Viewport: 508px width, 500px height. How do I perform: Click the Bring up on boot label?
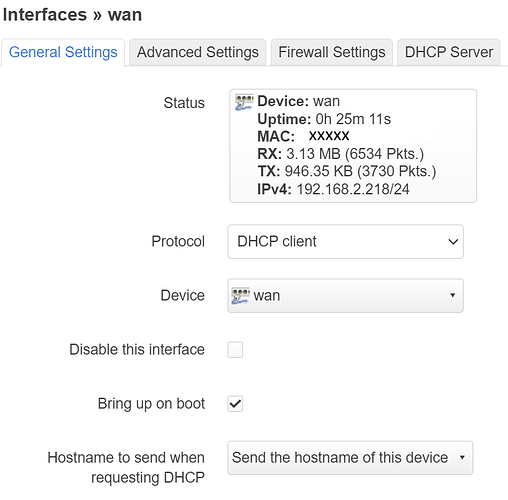coord(151,404)
